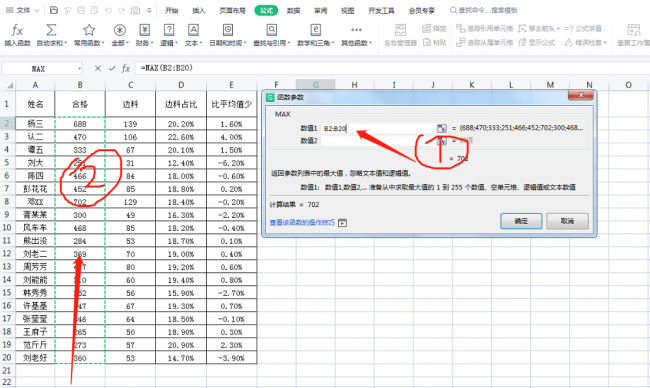Open the Financial (财务) functions icon

pyautogui.click(x=144, y=30)
